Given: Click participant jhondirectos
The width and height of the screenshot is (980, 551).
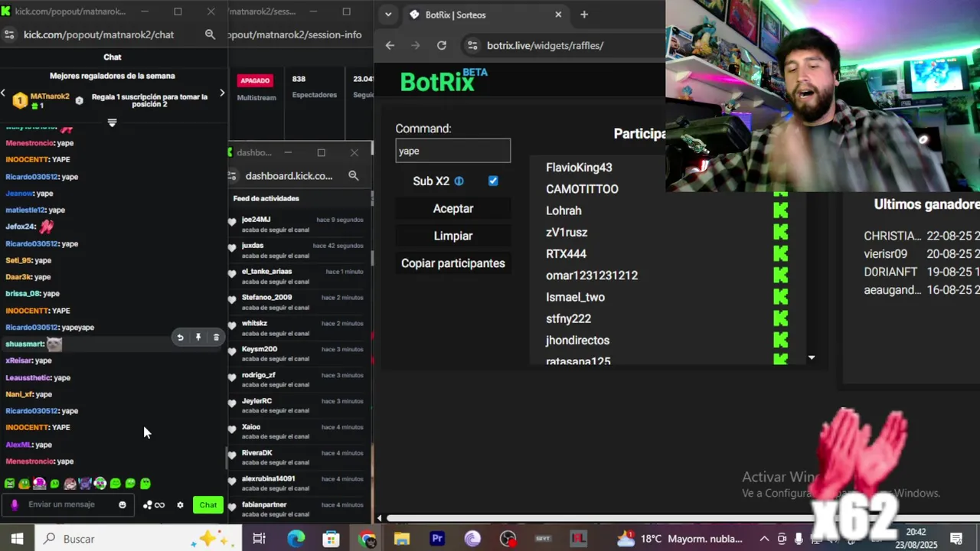Looking at the screenshot, I should click(x=578, y=341).
